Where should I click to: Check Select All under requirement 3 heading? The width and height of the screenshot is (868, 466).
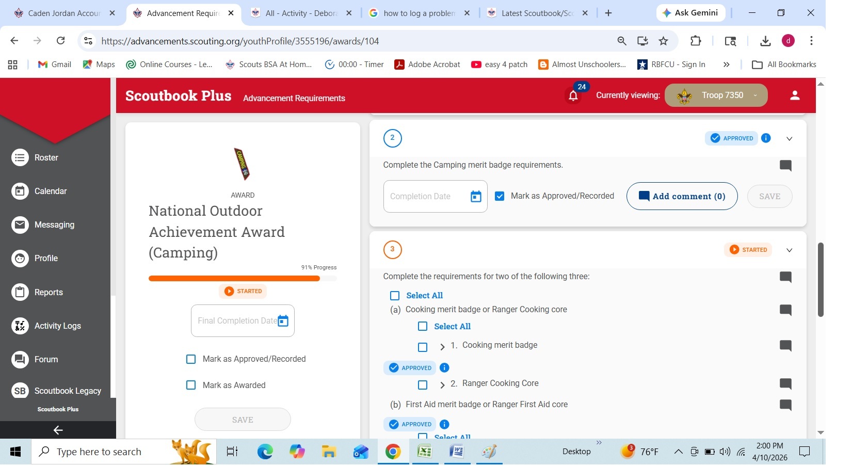[x=395, y=296]
